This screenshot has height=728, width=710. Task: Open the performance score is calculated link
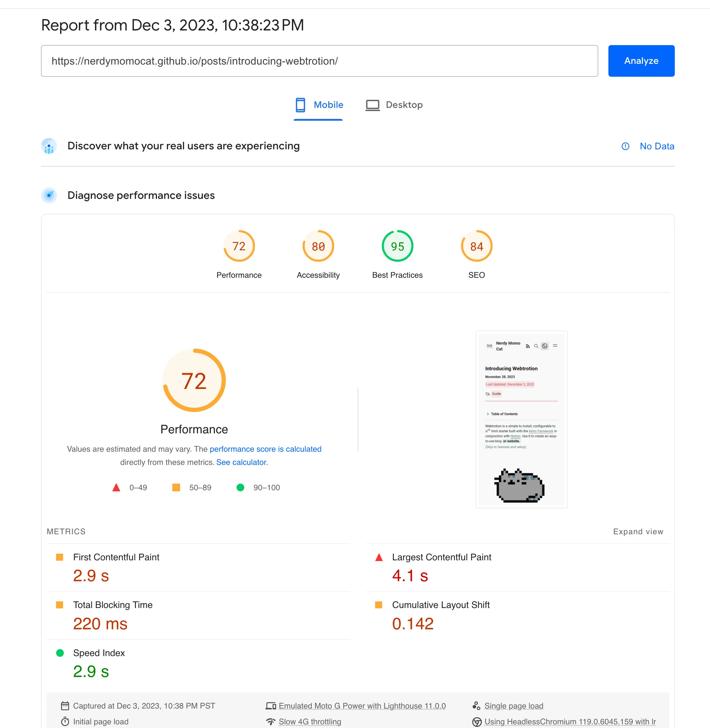[265, 449]
